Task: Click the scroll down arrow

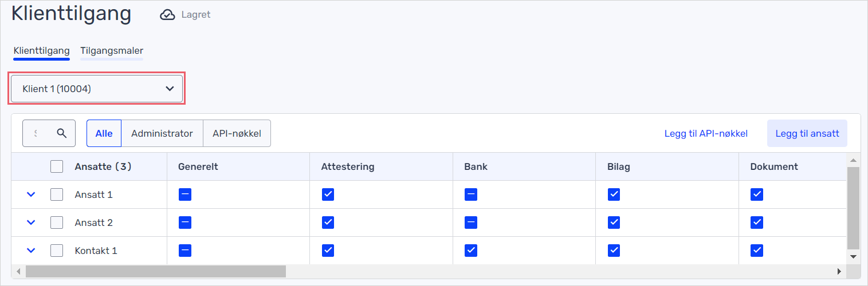Action: click(x=853, y=257)
